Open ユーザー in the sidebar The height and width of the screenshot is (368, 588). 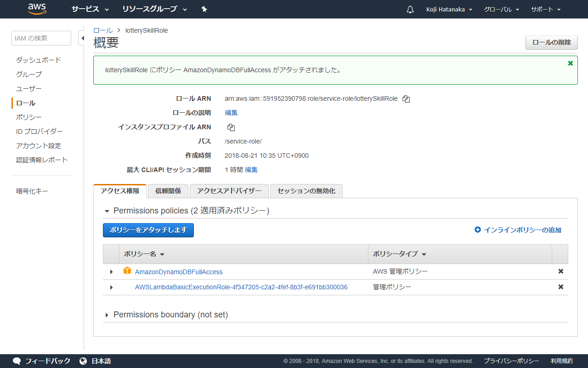tap(29, 89)
